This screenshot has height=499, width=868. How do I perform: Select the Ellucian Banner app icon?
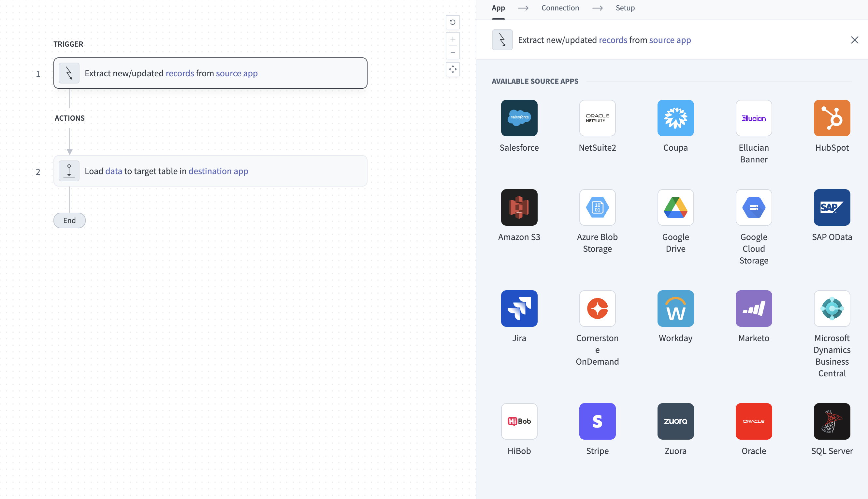pos(754,118)
